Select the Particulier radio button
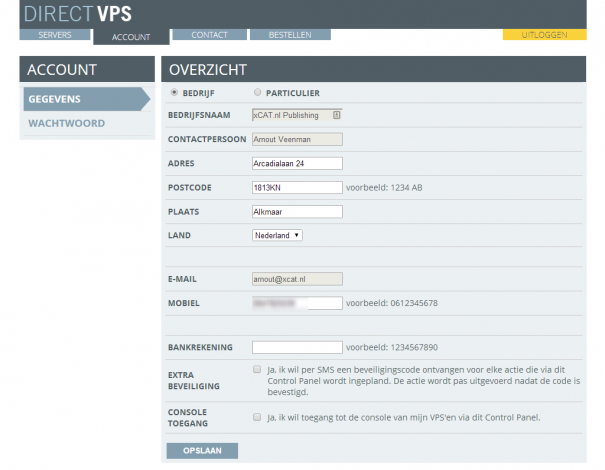Viewport: 605px width, 470px height. point(258,93)
